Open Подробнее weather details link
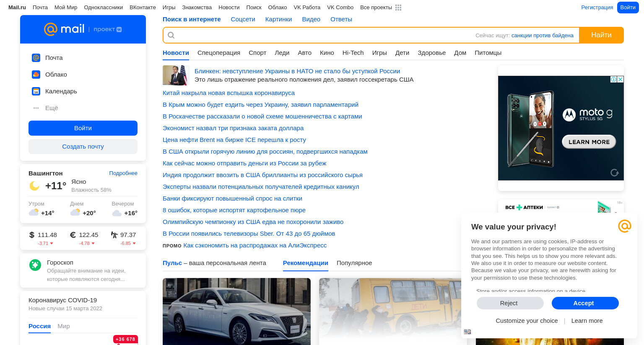The width and height of the screenshot is (644, 345). pyautogui.click(x=123, y=173)
